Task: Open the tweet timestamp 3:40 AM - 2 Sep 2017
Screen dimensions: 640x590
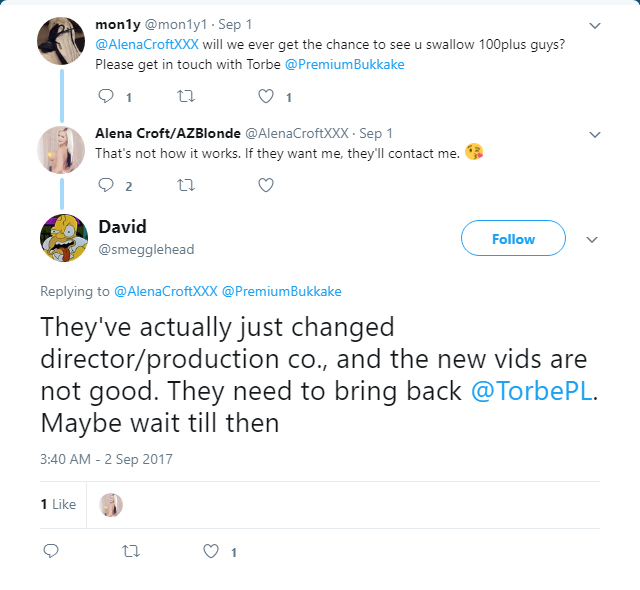Action: (x=106, y=459)
